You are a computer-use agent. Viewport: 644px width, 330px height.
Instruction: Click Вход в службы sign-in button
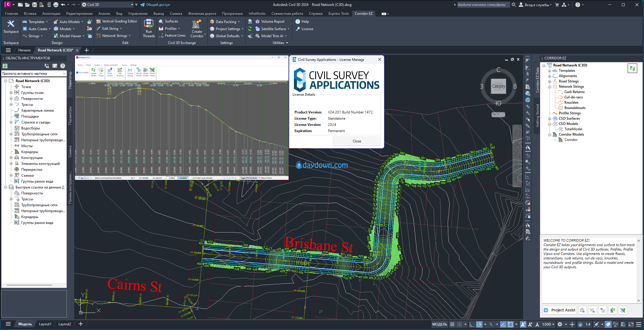pos(535,5)
